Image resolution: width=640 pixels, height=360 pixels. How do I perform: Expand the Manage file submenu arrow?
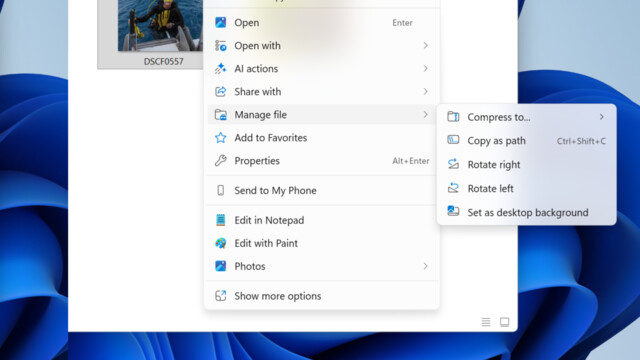click(425, 115)
